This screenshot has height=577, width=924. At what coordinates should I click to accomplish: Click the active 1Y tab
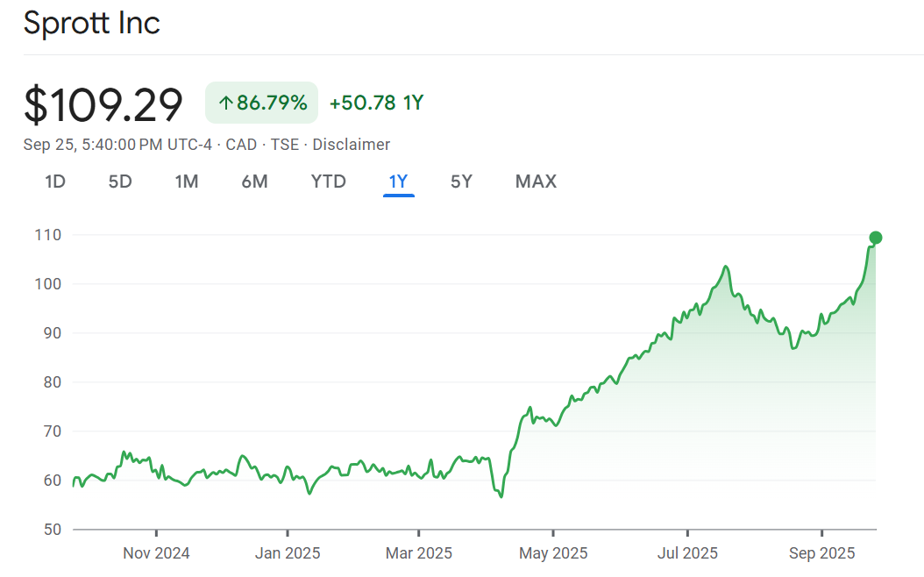coord(398,182)
